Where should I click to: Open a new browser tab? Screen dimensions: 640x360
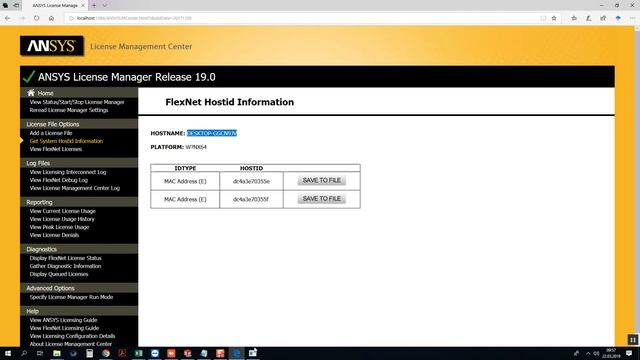click(94, 5)
